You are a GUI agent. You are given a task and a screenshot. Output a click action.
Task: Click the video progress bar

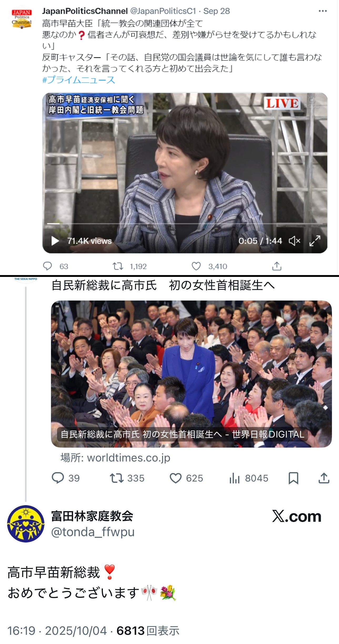185,224
